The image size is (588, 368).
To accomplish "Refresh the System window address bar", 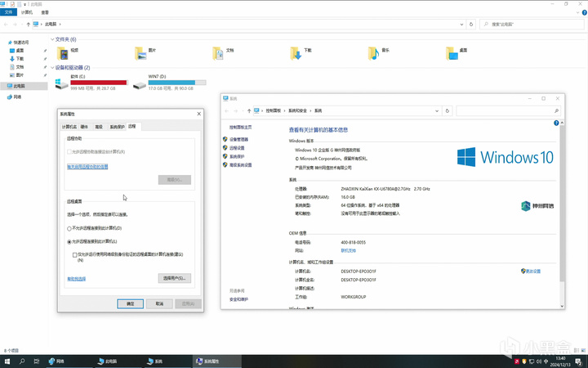I will 447,110.
